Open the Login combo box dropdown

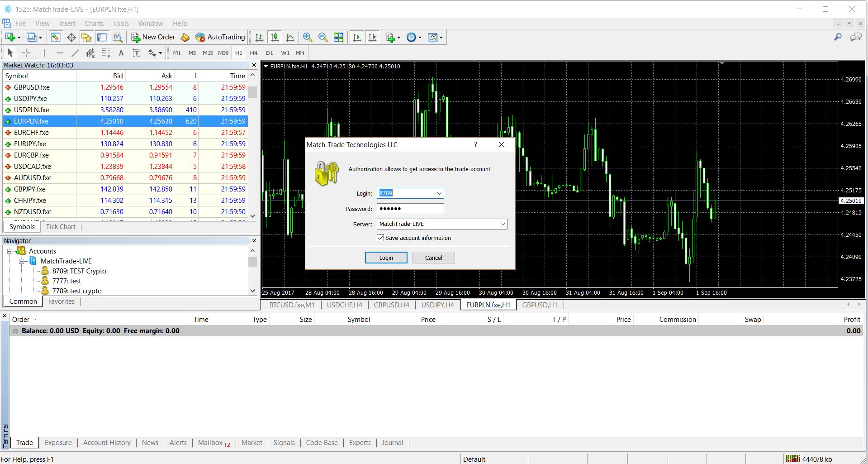click(x=439, y=193)
